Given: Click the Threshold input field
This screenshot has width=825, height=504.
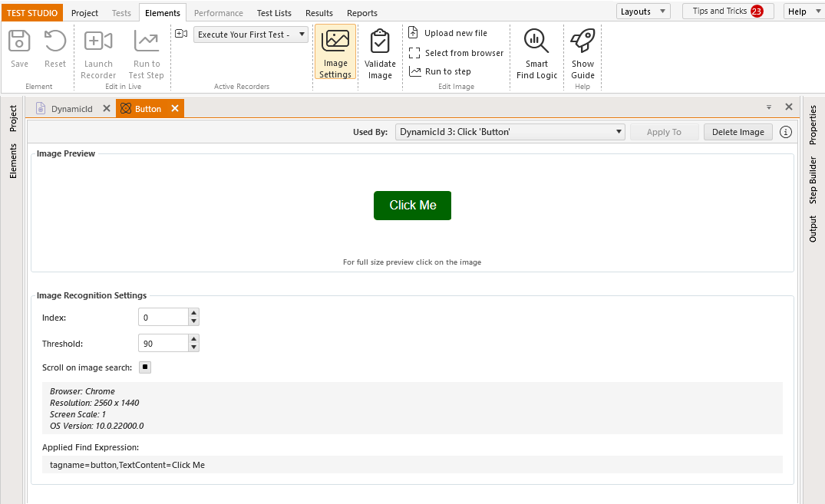Looking at the screenshot, I should pos(163,344).
